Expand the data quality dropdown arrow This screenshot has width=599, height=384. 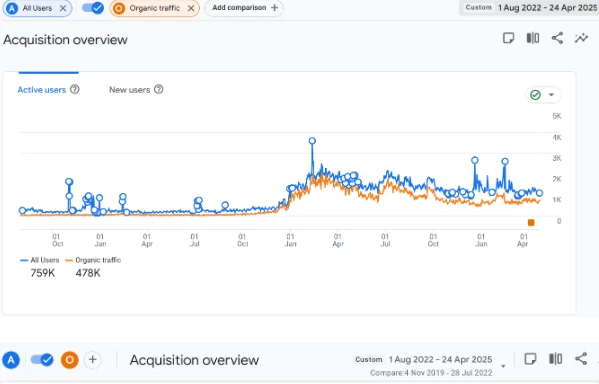point(551,95)
